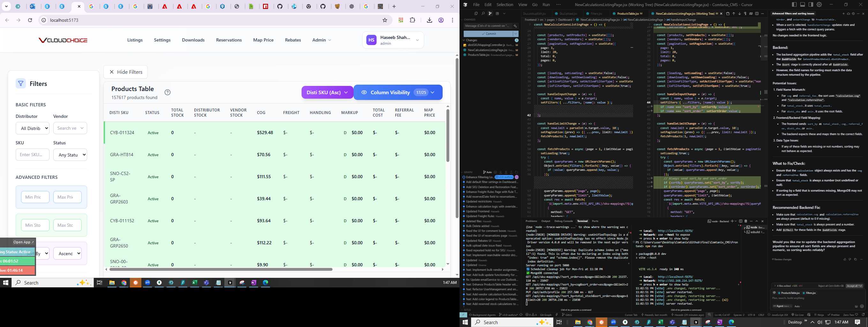Select ProductsTable.jsx in Changes list

[490, 55]
